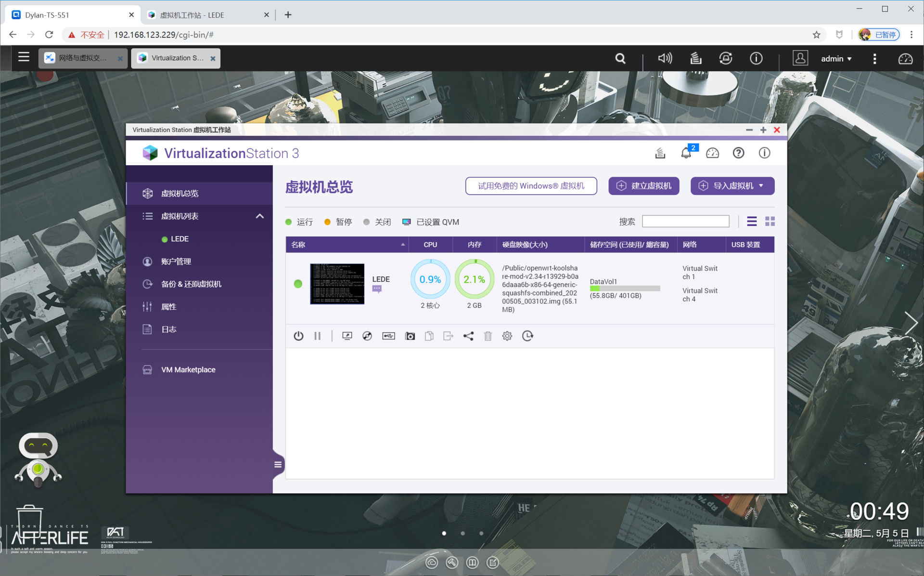Take a snapshot with camera icon
Viewport: 924px width, 576px height.
click(x=410, y=336)
